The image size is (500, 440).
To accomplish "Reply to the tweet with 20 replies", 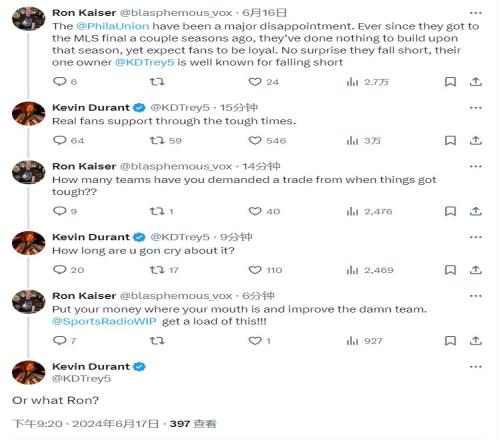I will point(60,270).
